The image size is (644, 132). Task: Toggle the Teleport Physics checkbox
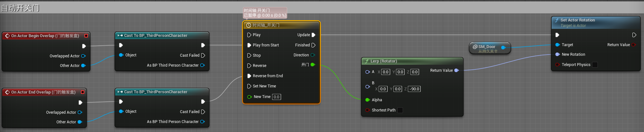click(595, 65)
